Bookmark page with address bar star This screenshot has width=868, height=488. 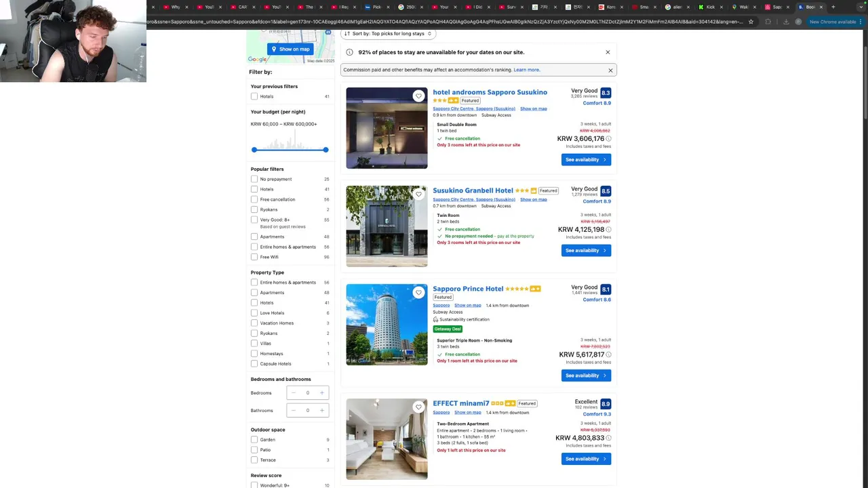coord(751,22)
